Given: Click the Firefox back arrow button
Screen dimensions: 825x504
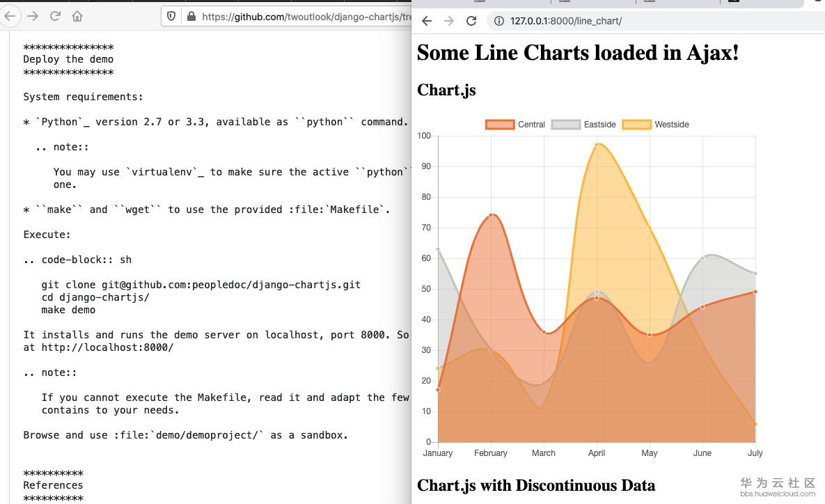Looking at the screenshot, I should point(10,15).
